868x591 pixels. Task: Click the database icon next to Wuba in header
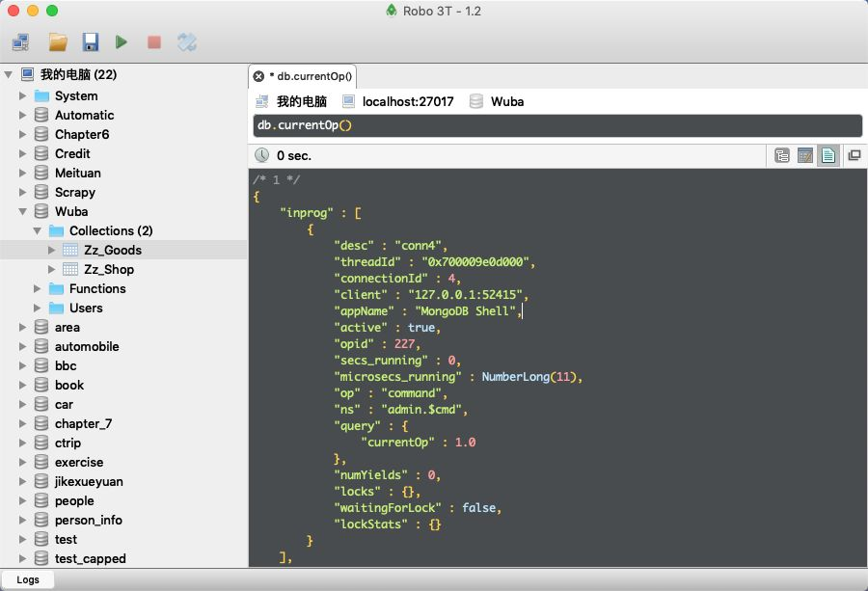pyautogui.click(x=476, y=101)
